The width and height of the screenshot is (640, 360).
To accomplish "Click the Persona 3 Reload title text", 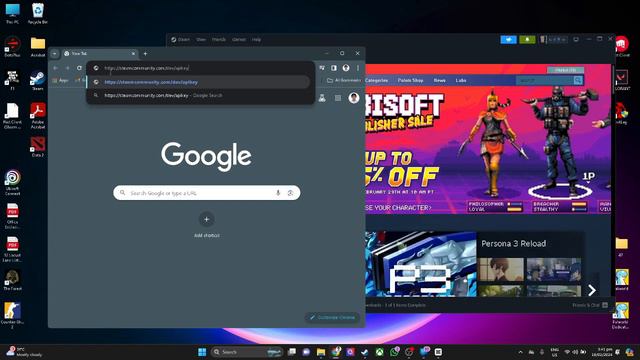I will [513, 244].
